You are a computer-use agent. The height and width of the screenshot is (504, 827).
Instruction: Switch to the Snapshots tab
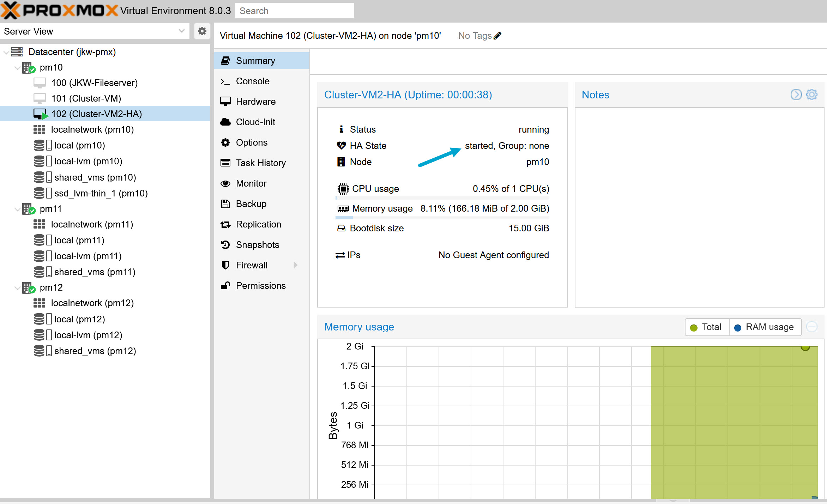257,245
